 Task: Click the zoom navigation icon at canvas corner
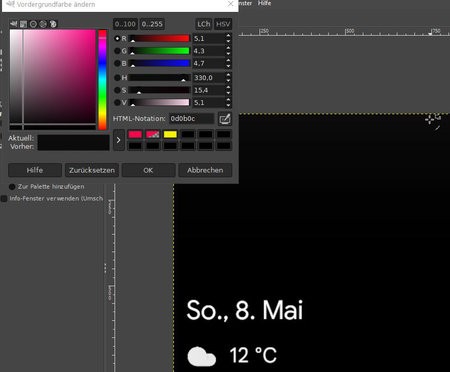coord(433,119)
